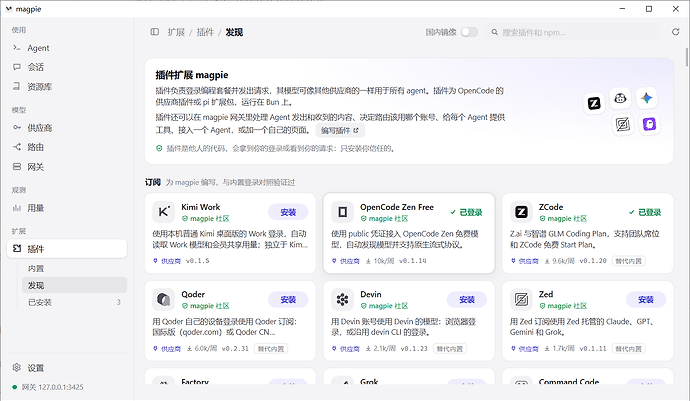Image resolution: width=690 pixels, height=401 pixels.
Task: Click 网关 127.0.0.1:3425 status
Action: coord(48,387)
